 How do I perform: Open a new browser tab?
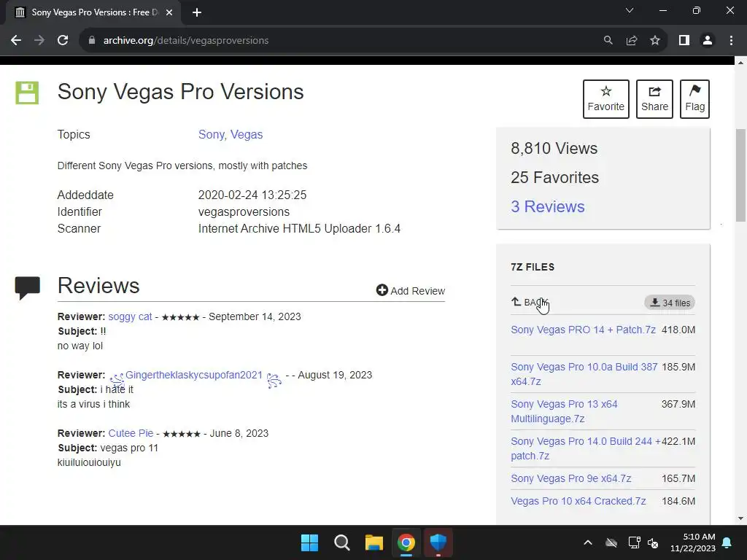[197, 12]
